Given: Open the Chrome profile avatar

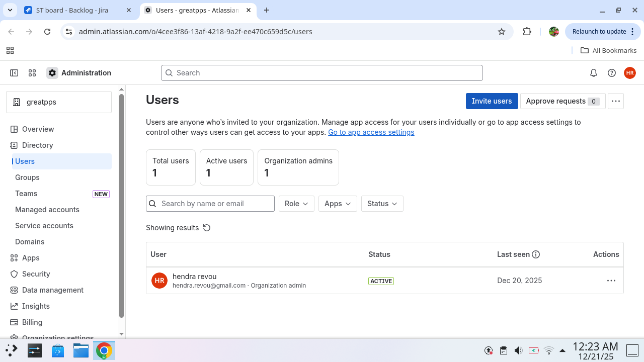Looking at the screenshot, I should pos(554,32).
